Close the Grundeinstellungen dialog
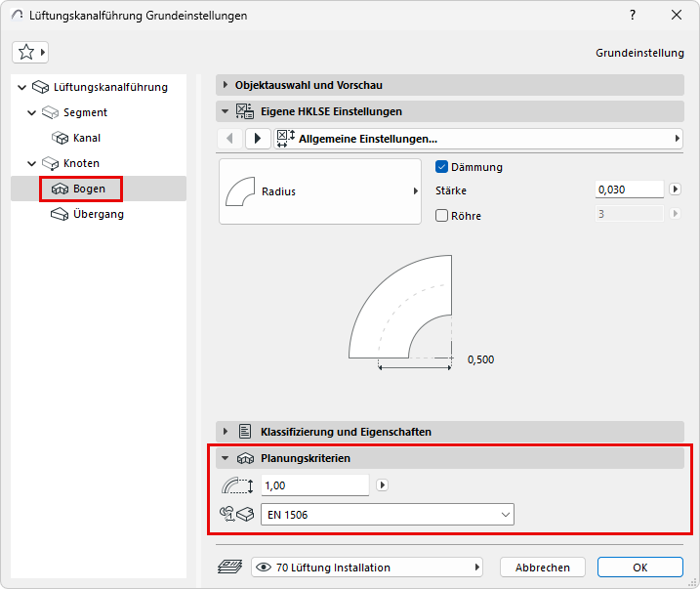The image size is (700, 589). [677, 16]
